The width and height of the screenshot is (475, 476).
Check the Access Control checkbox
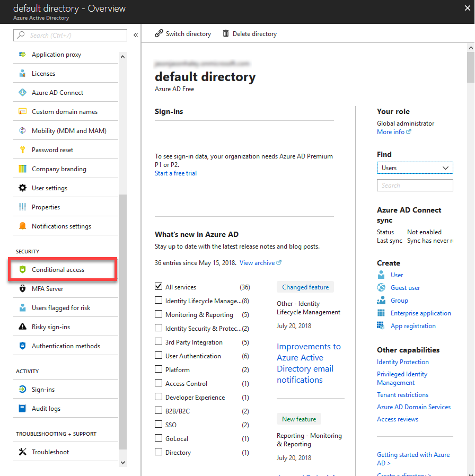(158, 383)
